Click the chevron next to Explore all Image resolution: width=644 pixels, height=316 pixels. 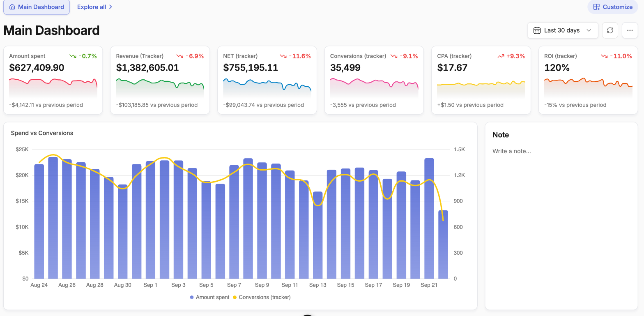(x=110, y=7)
